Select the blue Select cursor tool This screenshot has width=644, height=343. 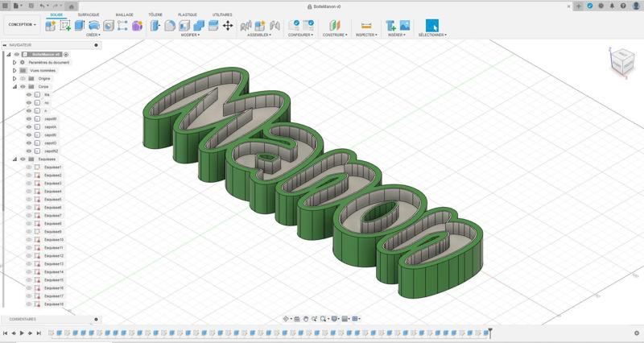(x=432, y=26)
